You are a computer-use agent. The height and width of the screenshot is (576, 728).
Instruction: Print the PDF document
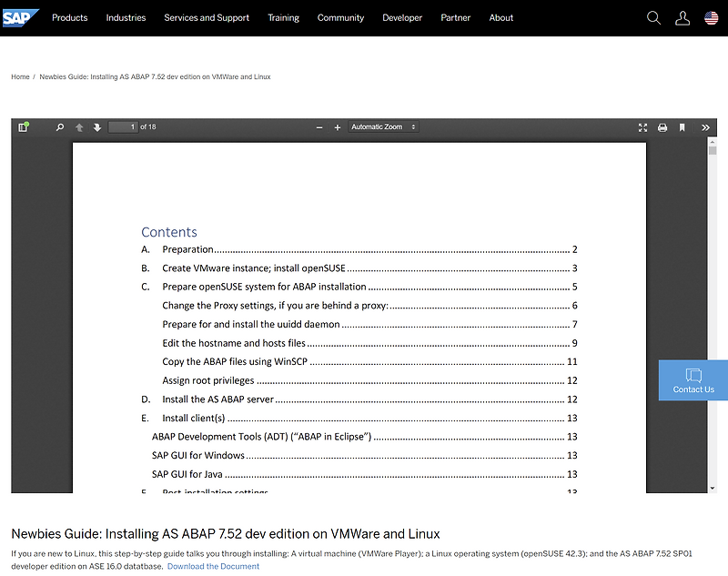663,126
